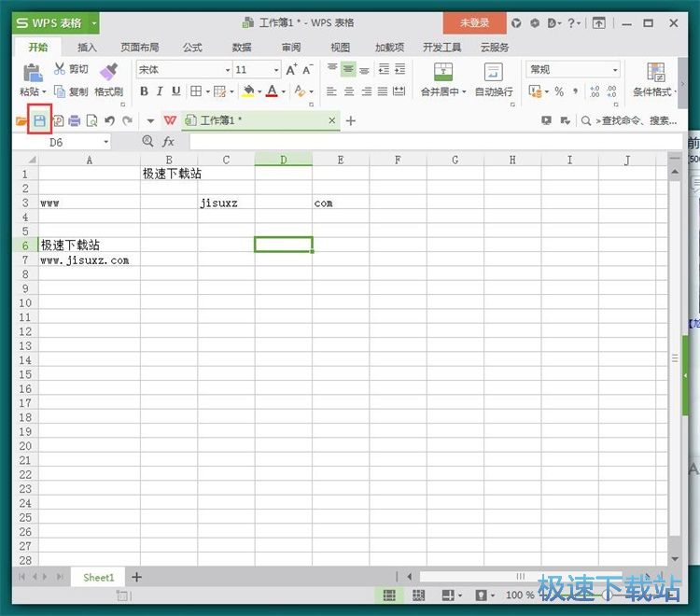Expand the font color dropdown arrow

tap(284, 91)
